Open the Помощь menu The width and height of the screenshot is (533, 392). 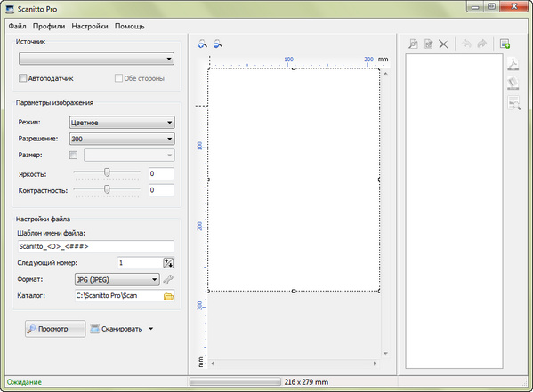click(130, 26)
